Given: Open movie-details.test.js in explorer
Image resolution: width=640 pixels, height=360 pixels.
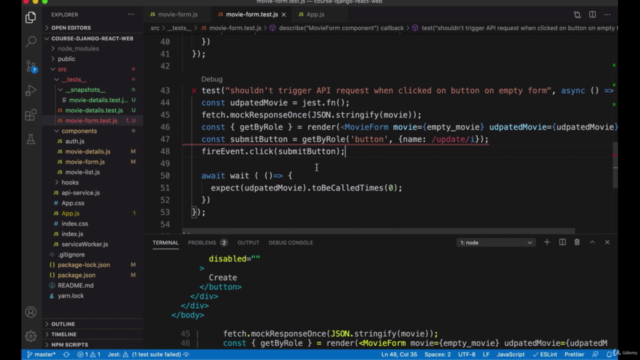Looking at the screenshot, I should pyautogui.click(x=94, y=111).
